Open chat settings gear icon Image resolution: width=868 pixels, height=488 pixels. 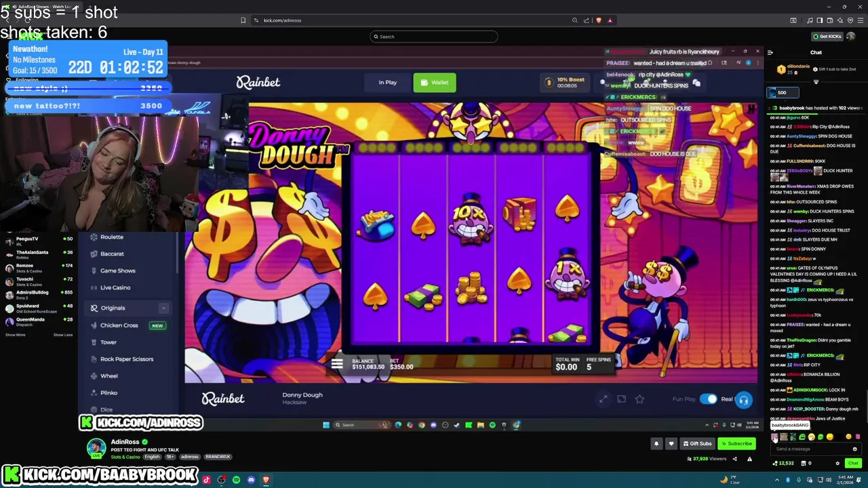(x=837, y=463)
